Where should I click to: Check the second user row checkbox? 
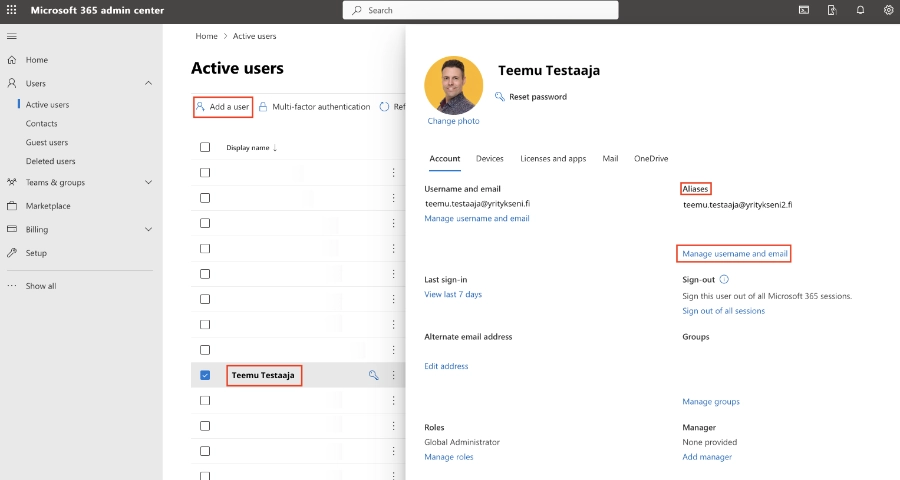click(205, 198)
